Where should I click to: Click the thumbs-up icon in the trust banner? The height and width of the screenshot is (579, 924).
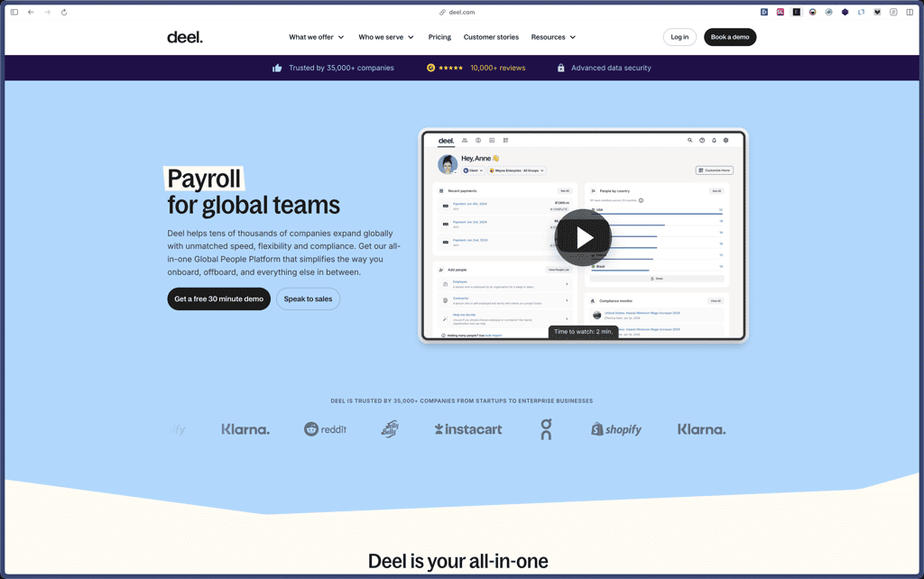pyautogui.click(x=277, y=68)
